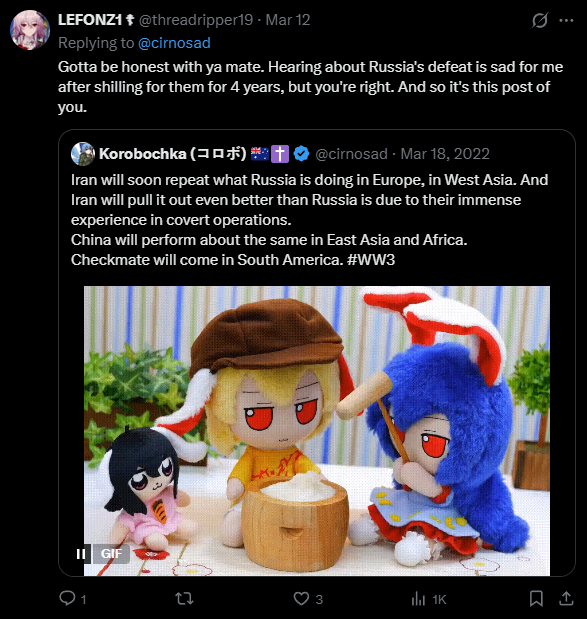Click the Korobochka quoted author name
Viewport: 587px width, 619px height.
tap(173, 154)
